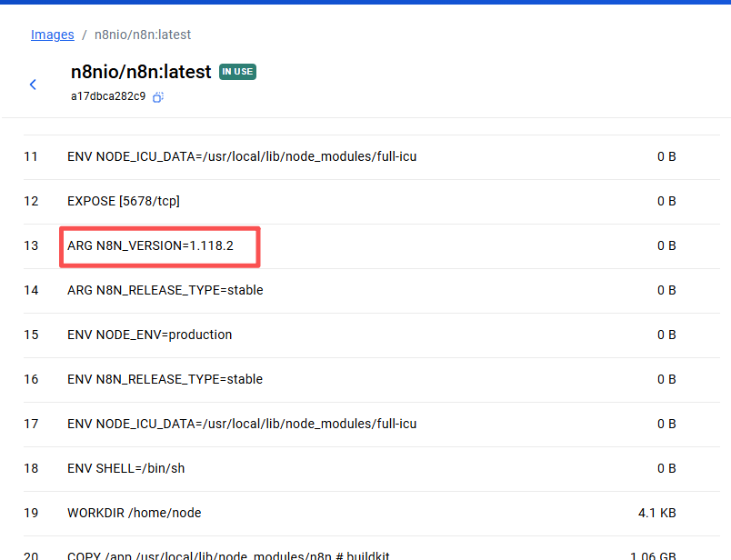Viewport: 731px width, 560px height.
Task: Select layer 15 ENV NODE_ENV=production
Action: [x=372, y=335]
